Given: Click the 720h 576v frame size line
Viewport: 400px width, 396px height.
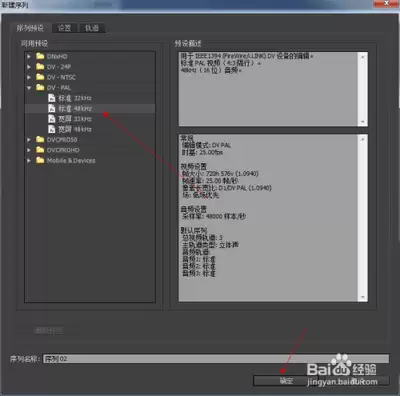Looking at the screenshot, I should (x=220, y=174).
